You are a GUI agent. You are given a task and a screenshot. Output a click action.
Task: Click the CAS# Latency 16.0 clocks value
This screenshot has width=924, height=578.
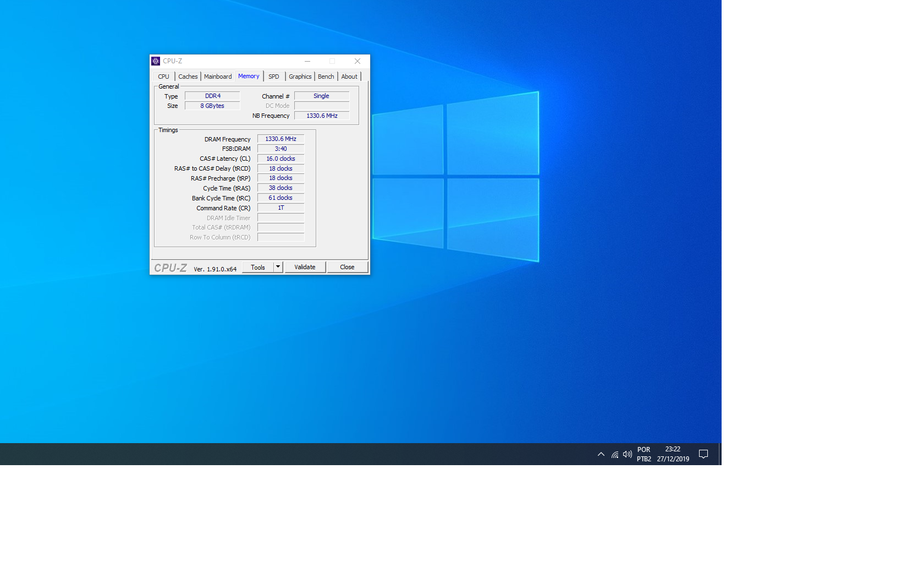point(281,159)
